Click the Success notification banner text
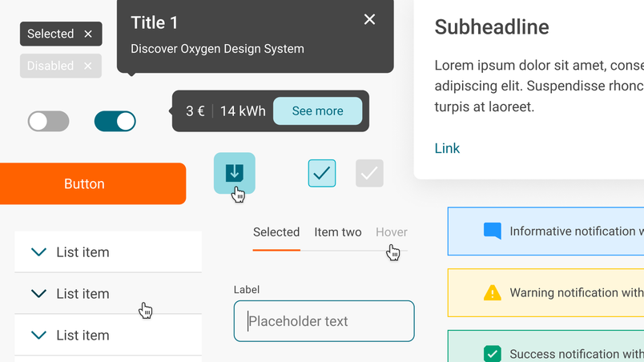 577,354
